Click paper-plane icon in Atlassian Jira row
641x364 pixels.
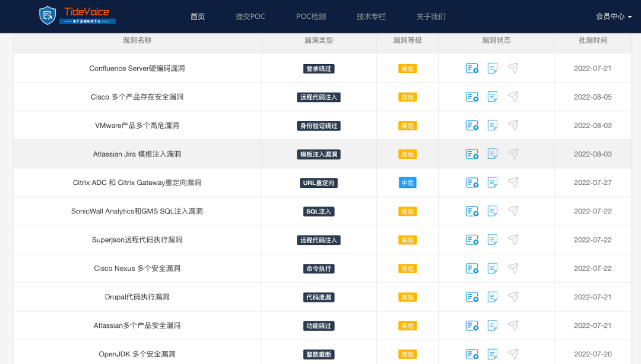(513, 154)
